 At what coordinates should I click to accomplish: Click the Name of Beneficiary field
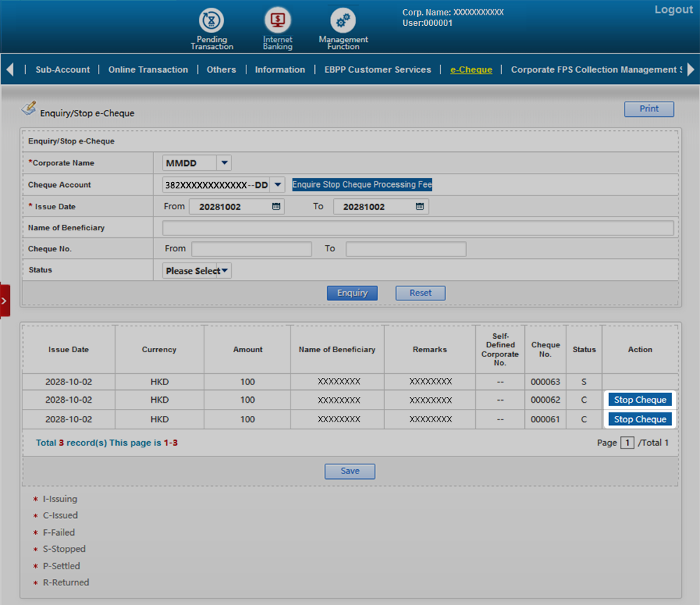[x=418, y=228]
